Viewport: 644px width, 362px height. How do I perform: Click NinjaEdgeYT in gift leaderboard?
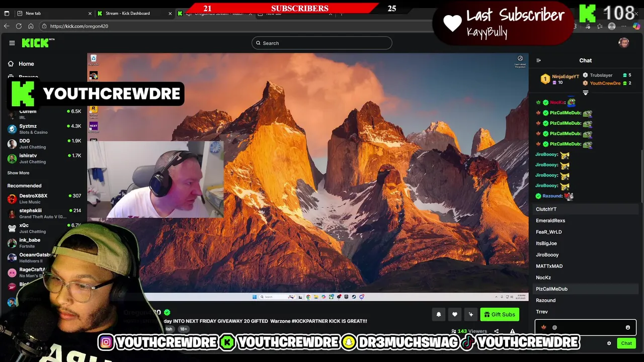point(566,76)
